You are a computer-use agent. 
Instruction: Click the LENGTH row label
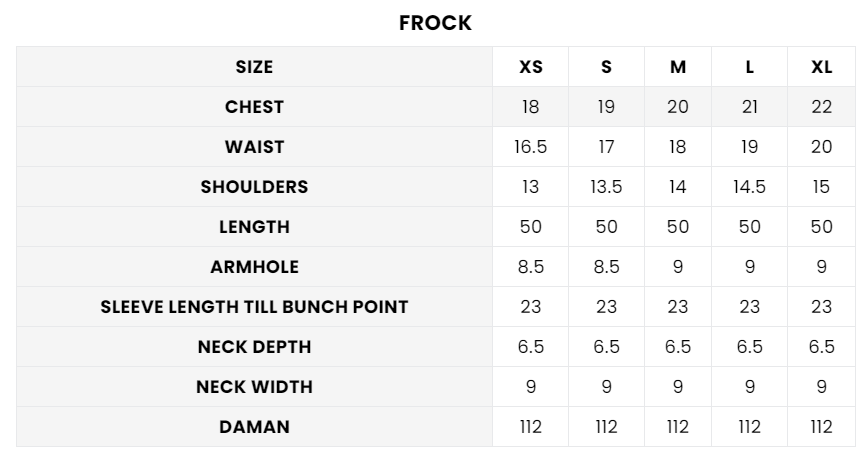click(254, 227)
